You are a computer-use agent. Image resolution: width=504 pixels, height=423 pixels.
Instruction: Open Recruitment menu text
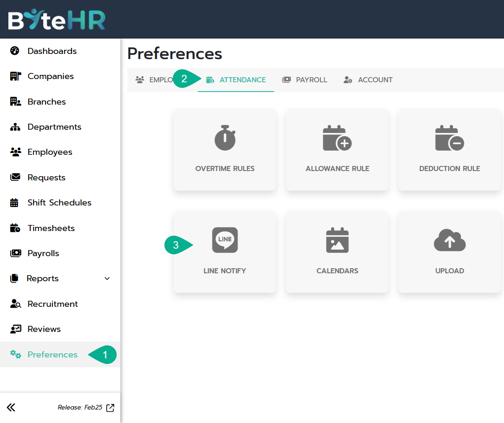point(52,304)
